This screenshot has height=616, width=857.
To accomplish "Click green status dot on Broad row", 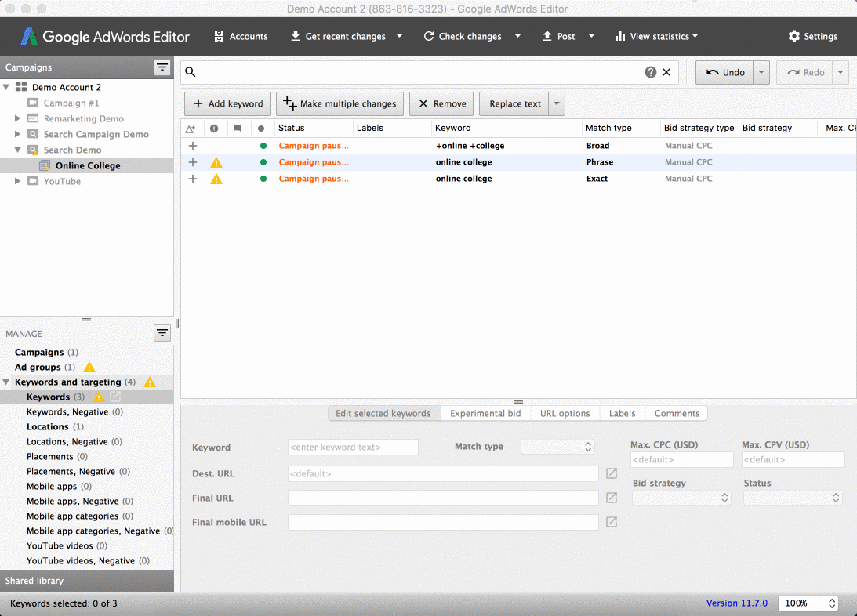I will [x=263, y=146].
